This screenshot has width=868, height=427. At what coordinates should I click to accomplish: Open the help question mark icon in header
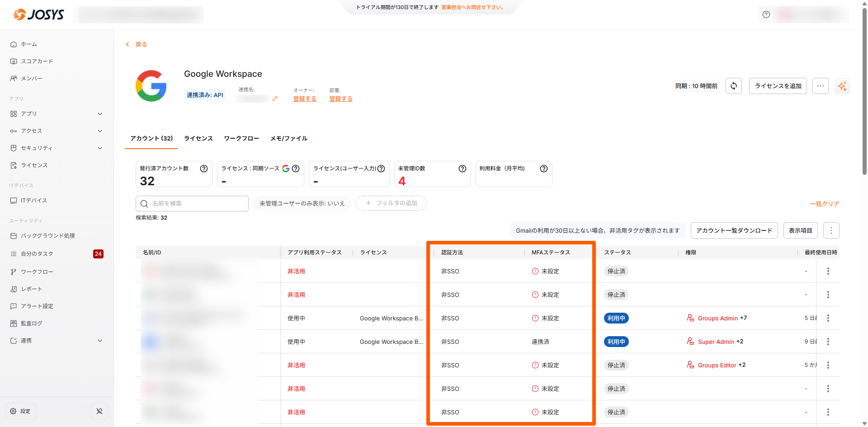pos(766,14)
